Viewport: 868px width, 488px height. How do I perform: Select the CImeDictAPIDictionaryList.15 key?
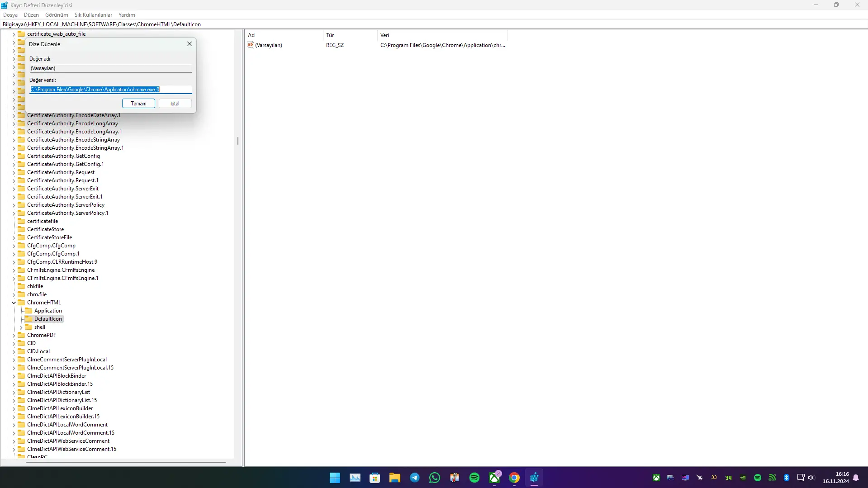tap(62, 400)
